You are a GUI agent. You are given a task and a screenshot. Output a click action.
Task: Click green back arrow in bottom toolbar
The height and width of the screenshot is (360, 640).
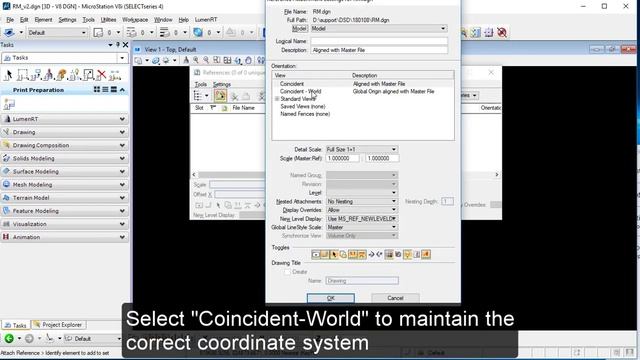point(9,338)
